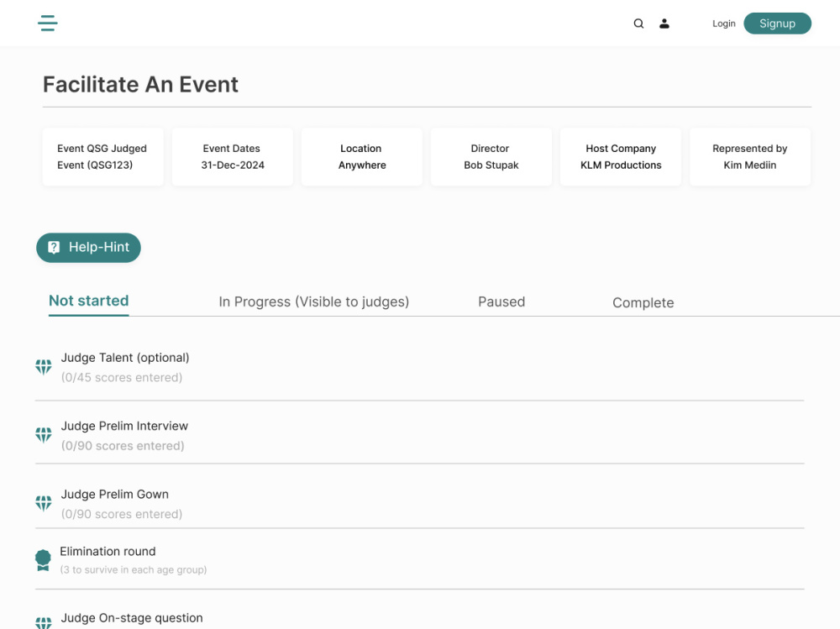840x629 pixels.
Task: Click the ribbon badge icon beside Elimination round
Action: pyautogui.click(x=43, y=560)
